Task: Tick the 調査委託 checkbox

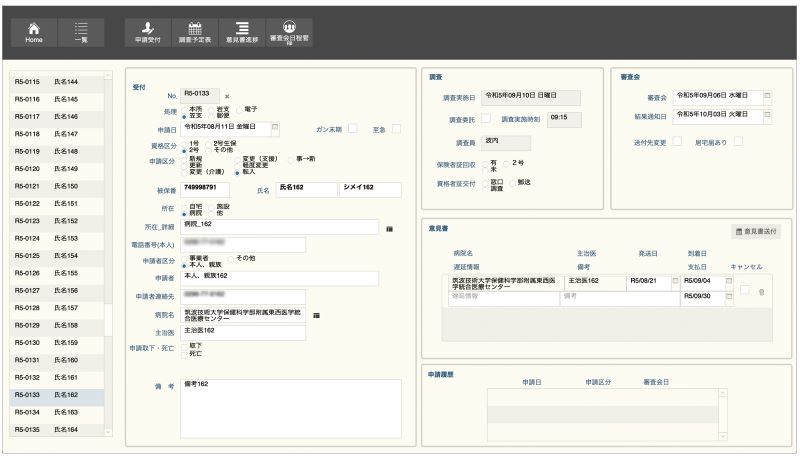Action: 486,119
